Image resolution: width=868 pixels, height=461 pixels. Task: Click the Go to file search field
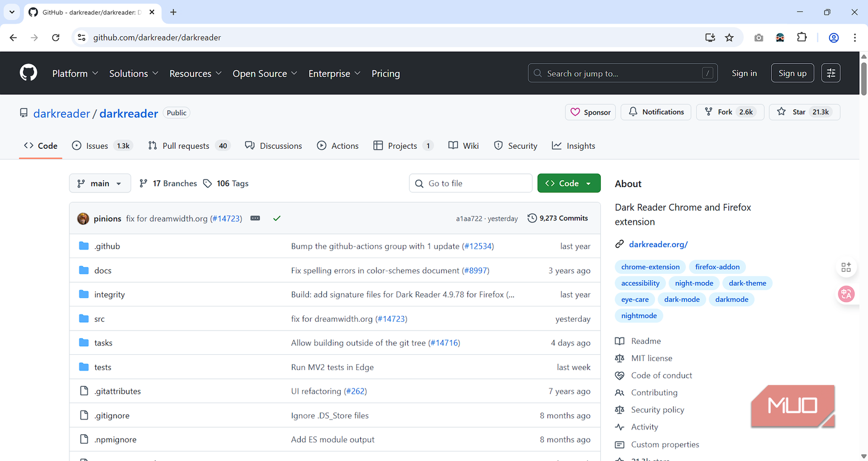coord(471,183)
